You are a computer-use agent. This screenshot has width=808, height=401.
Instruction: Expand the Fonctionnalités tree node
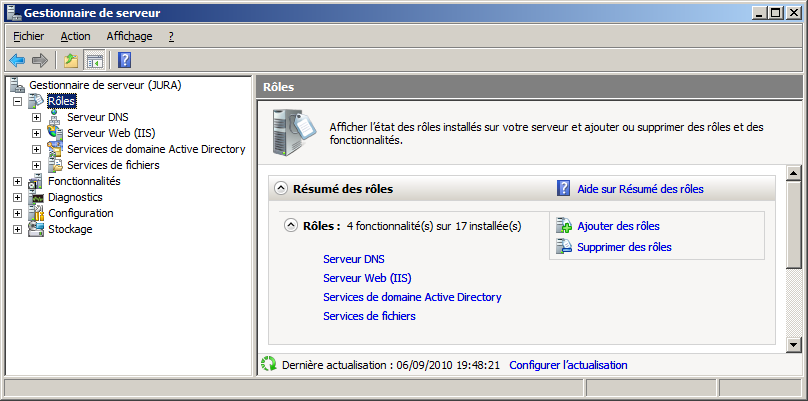point(17,181)
